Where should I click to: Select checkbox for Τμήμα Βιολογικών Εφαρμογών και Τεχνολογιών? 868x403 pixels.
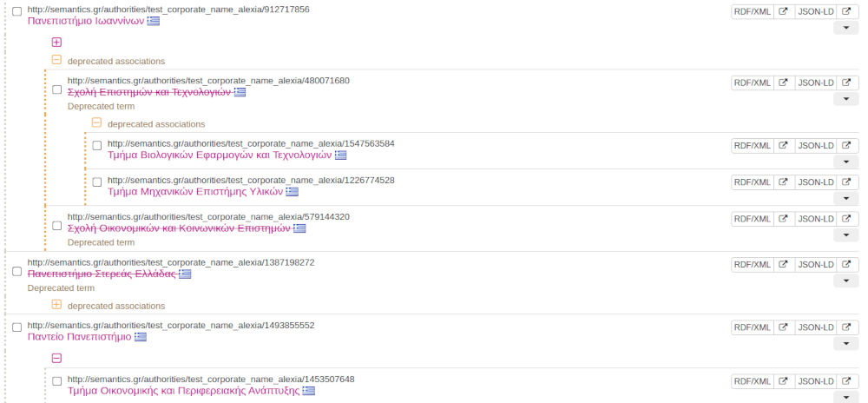coord(97,145)
